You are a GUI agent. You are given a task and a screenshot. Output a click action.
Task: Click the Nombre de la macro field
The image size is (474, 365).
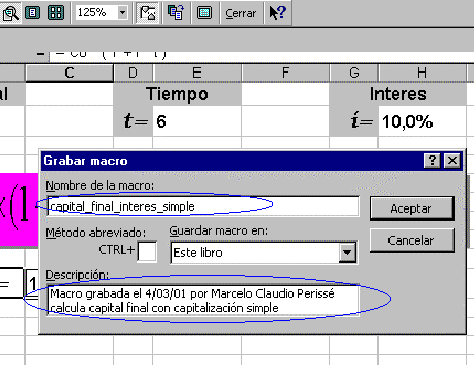click(x=203, y=206)
